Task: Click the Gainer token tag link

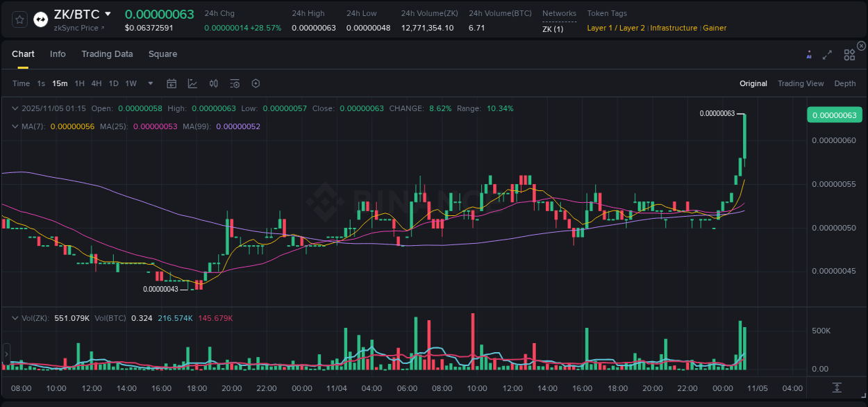Action: tap(715, 28)
